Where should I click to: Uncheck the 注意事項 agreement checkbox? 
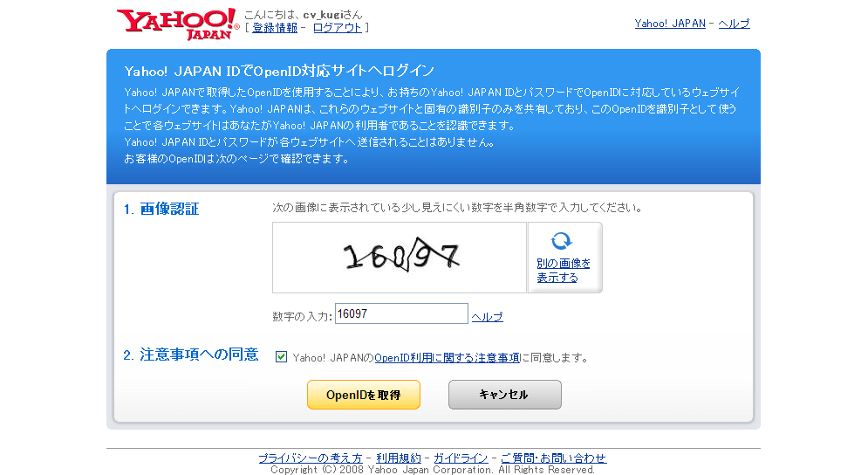click(x=281, y=357)
